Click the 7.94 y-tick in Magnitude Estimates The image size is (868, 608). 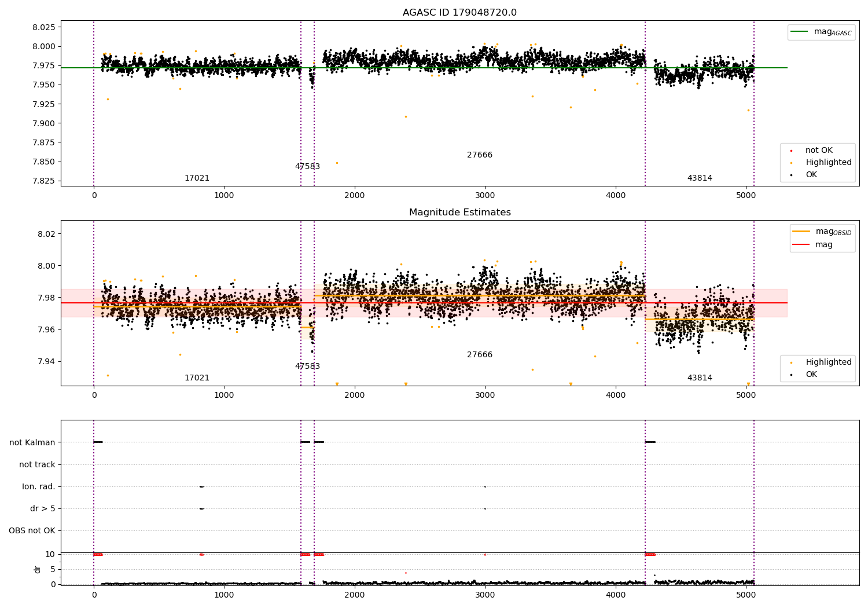(x=46, y=362)
